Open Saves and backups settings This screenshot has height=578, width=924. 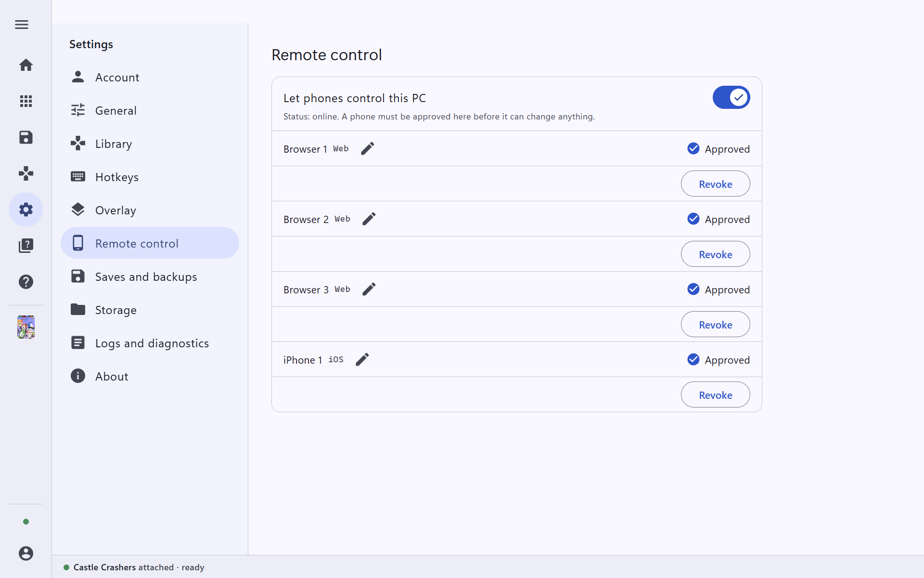click(150, 276)
